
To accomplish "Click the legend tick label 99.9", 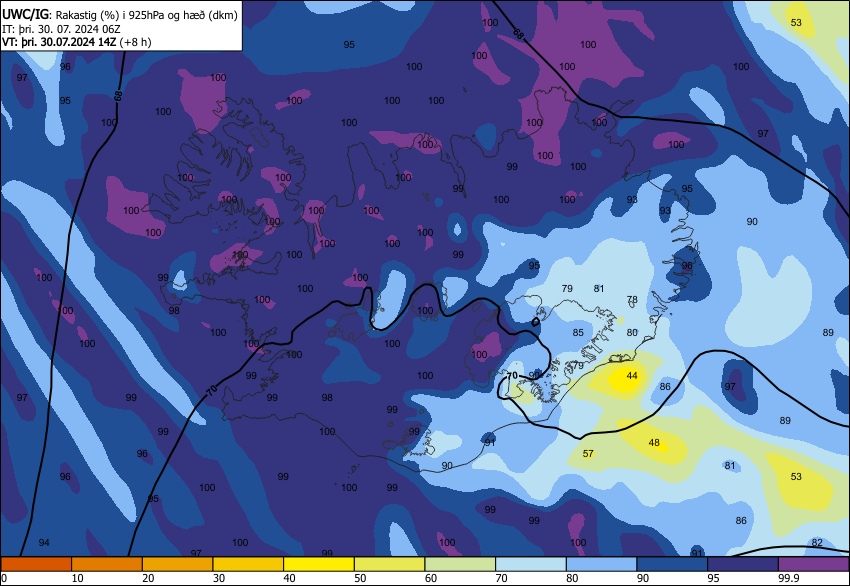I will 789,578.
